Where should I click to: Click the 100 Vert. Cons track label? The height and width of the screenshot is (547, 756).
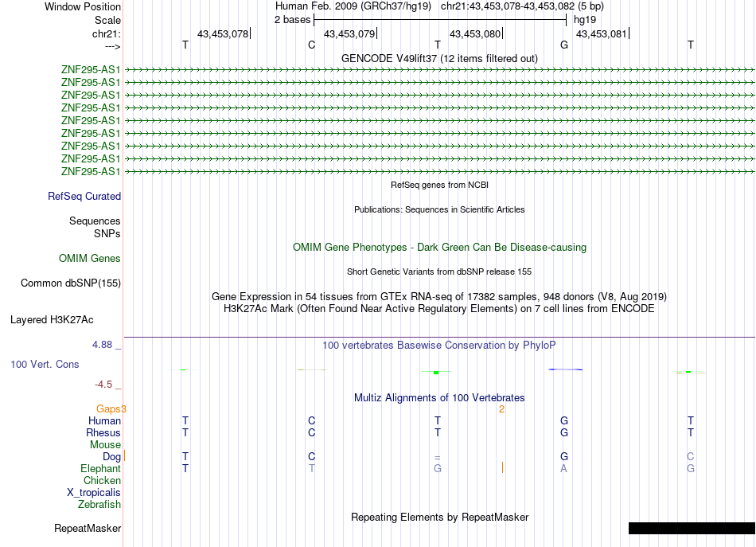45,365
